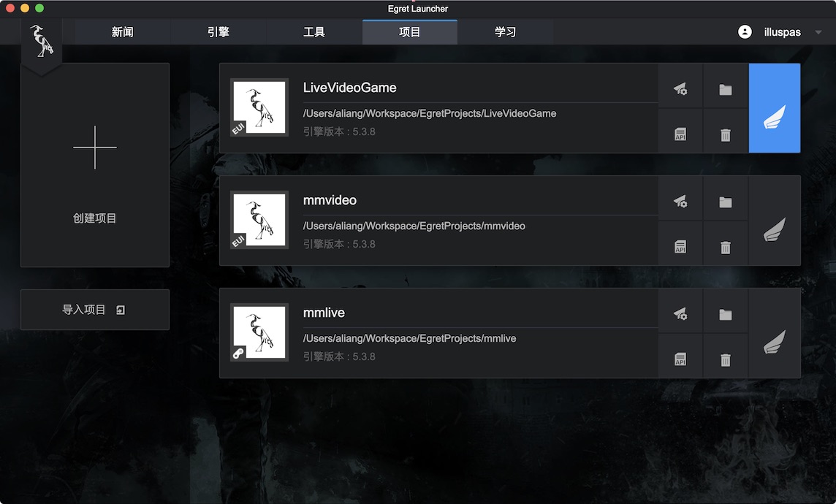Click mmvideo engine version 5.3.8

339,244
